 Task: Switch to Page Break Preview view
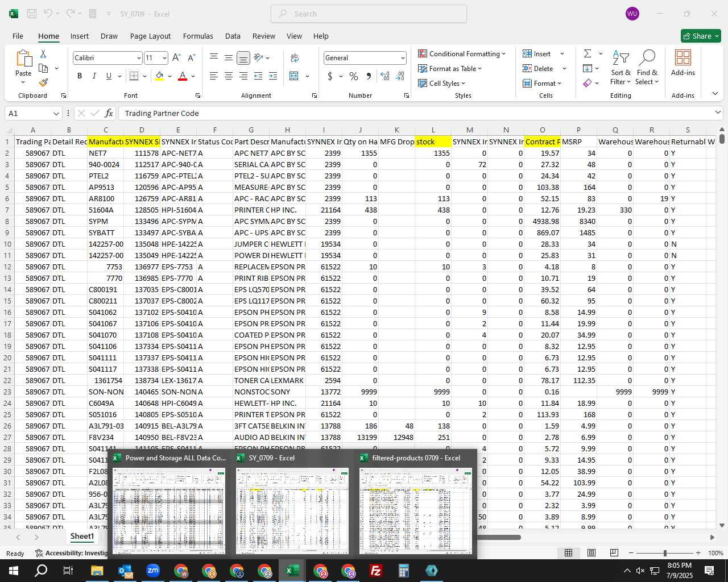[614, 553]
